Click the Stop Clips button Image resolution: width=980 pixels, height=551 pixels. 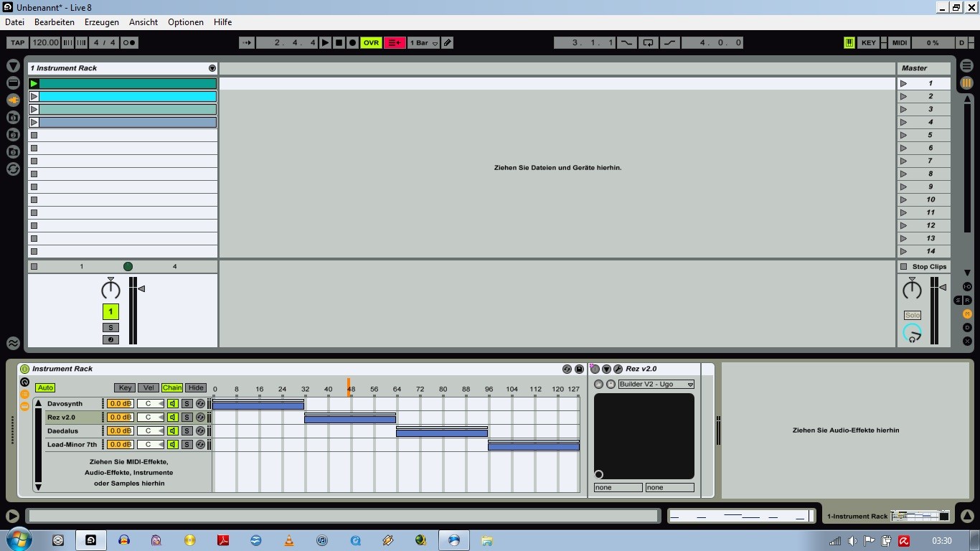(x=924, y=266)
